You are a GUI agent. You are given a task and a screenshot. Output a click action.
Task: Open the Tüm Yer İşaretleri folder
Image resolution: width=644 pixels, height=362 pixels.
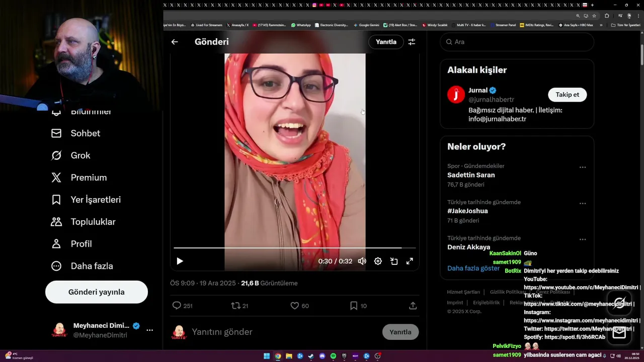(x=625, y=25)
